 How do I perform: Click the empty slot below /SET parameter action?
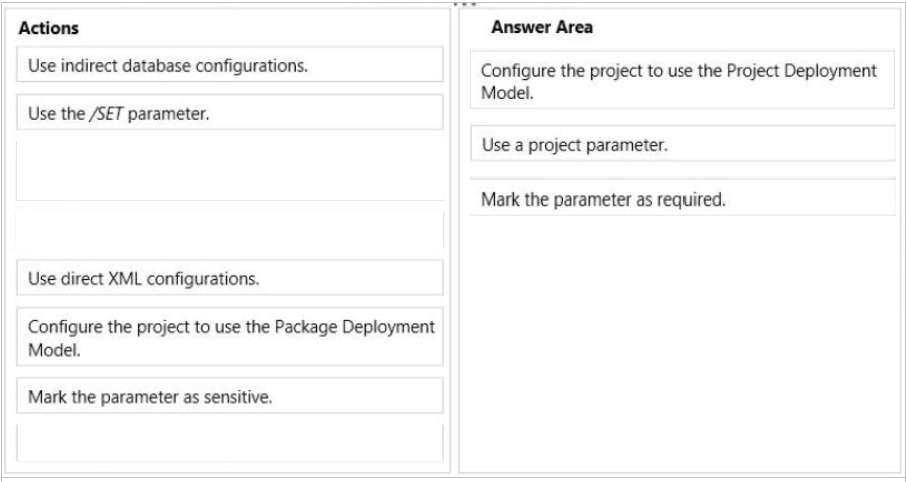(229, 170)
